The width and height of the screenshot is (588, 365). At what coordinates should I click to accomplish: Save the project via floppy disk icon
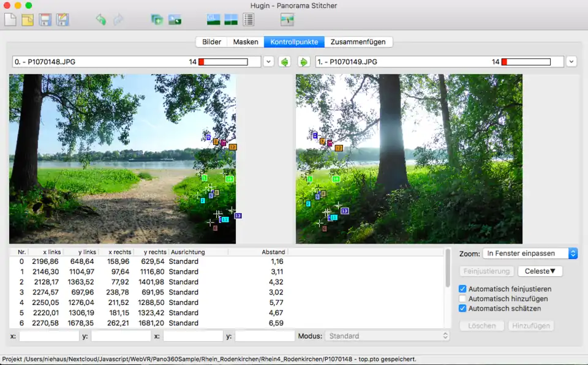tap(45, 20)
